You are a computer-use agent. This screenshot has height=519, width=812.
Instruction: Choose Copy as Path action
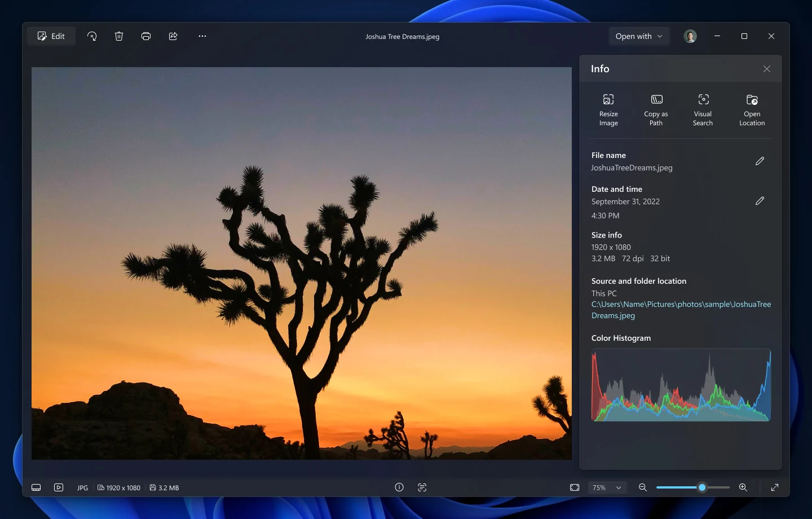coord(656,110)
